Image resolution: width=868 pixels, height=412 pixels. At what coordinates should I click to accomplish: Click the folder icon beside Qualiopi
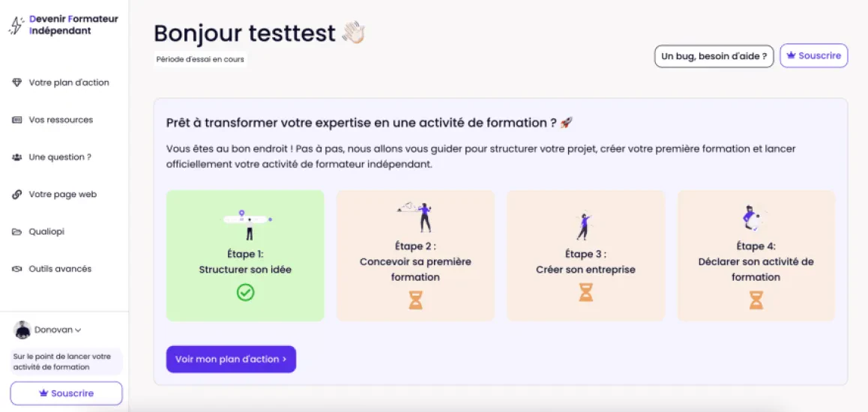pos(16,231)
